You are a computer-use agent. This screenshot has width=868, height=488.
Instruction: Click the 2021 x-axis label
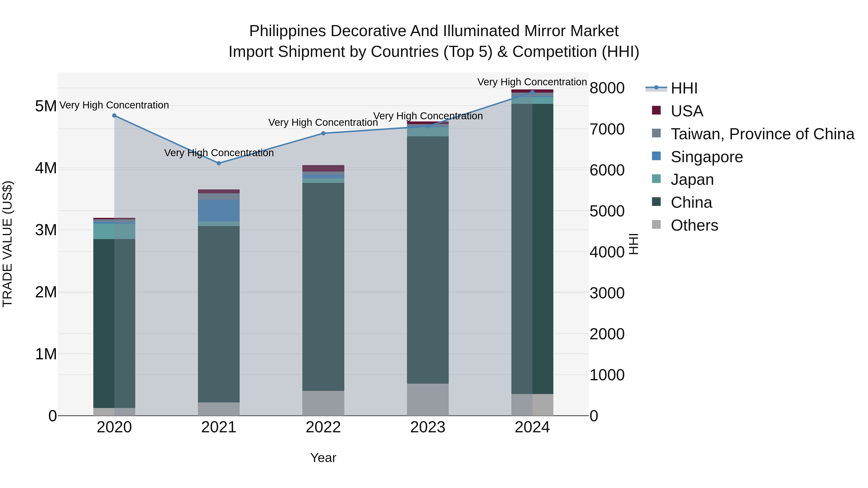click(219, 427)
